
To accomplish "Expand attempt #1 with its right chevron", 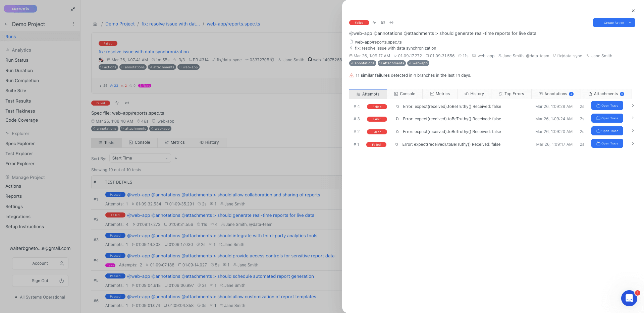I will (x=633, y=144).
